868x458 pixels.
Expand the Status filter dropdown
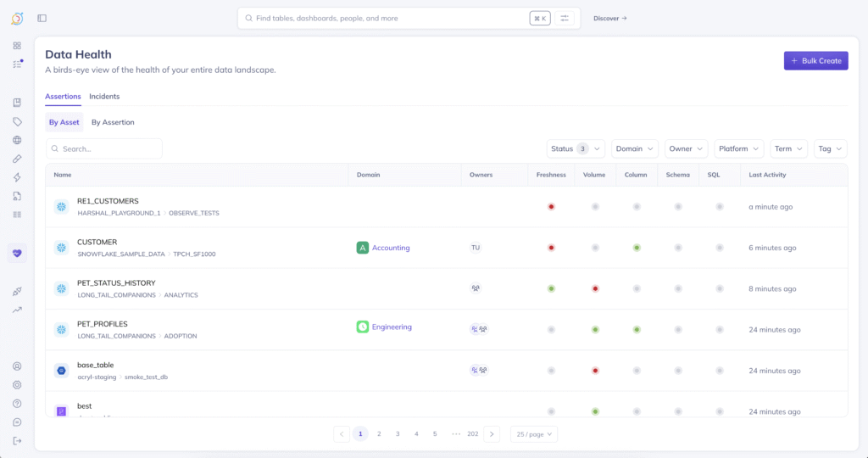(576, 148)
